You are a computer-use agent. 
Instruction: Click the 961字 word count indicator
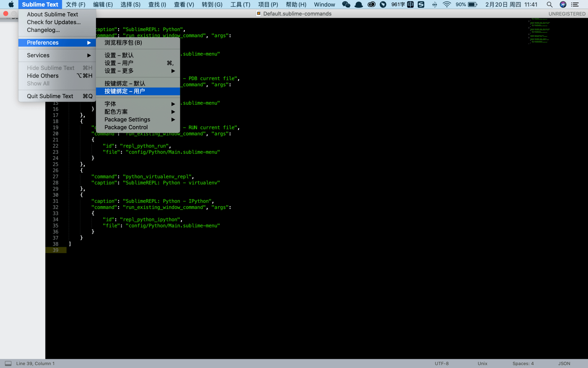pyautogui.click(x=398, y=5)
